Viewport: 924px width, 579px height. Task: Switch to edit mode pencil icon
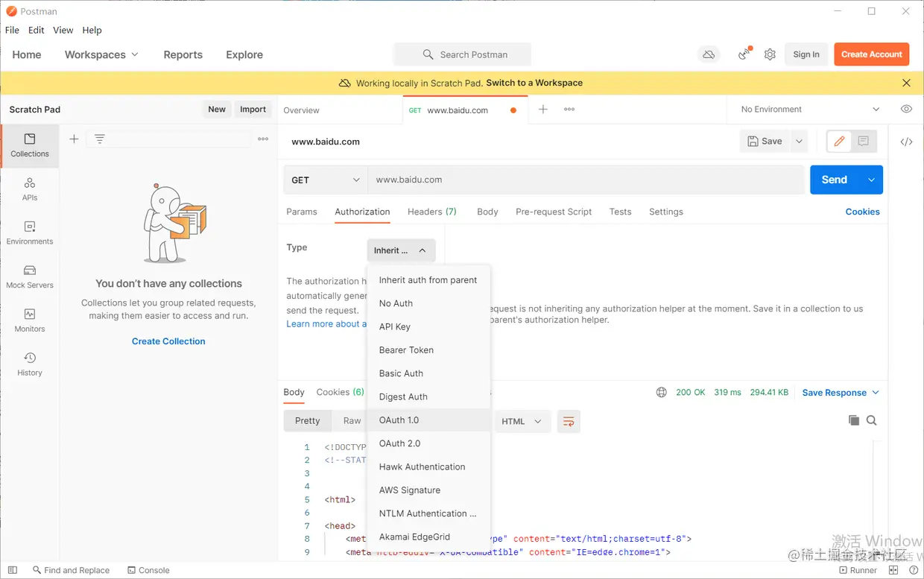point(839,141)
